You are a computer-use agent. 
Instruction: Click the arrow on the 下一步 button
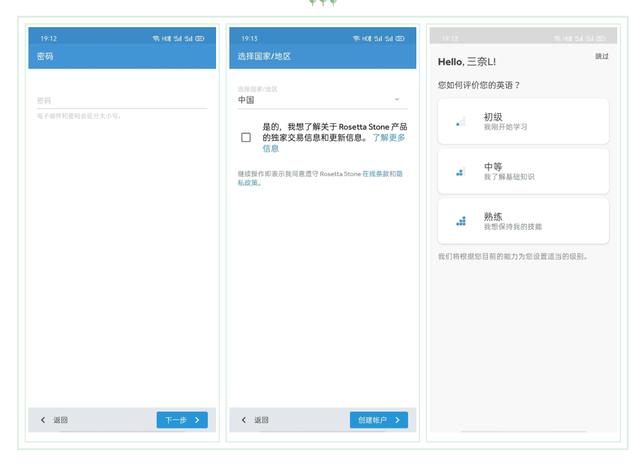tap(197, 420)
